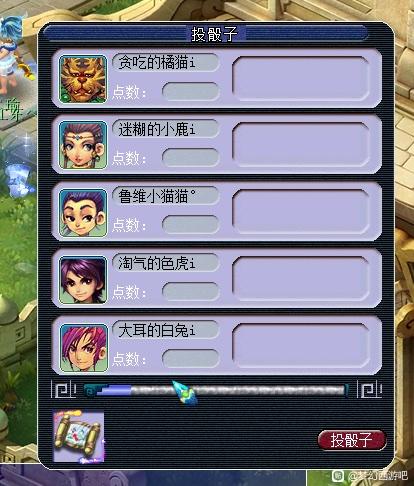Select the avatar of 淘气的色虎i
Image resolution: width=414 pixels, height=486 pixels.
point(83,280)
